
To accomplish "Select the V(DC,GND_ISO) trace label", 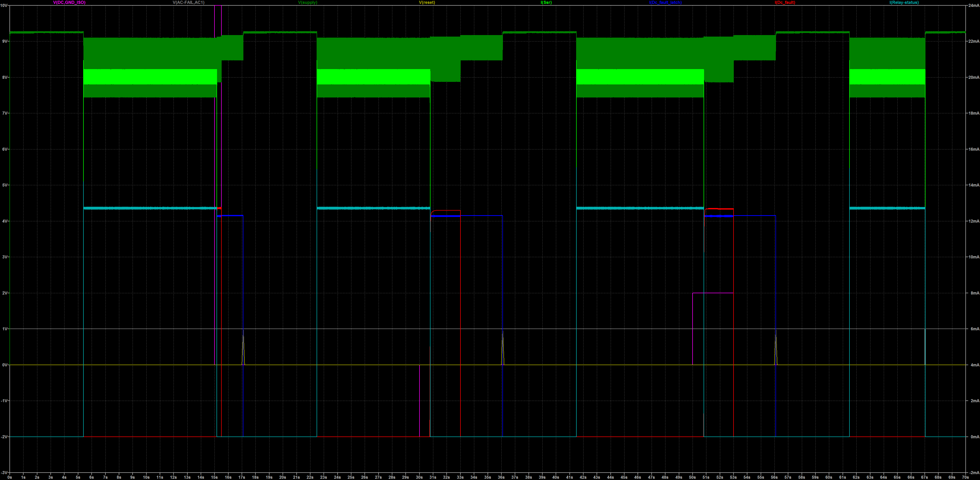I will (x=69, y=2).
